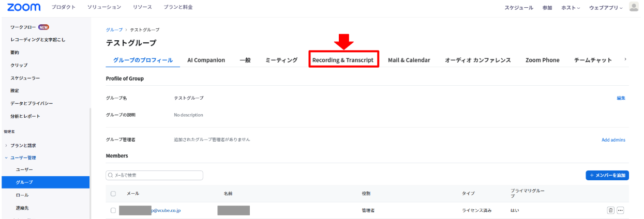Open 分析とレポート in the sidebar
The height and width of the screenshot is (219, 644).
[x=25, y=116]
